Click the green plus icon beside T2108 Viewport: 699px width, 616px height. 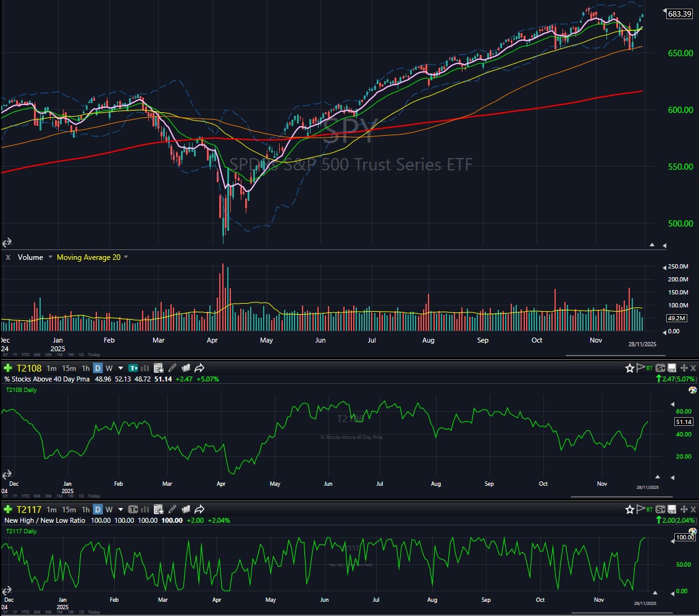pos(8,368)
